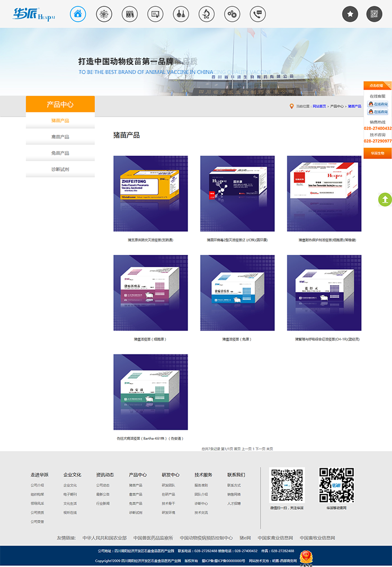The image size is (392, 567).
Task: Click the phone contact icon in header
Action: 258,14
